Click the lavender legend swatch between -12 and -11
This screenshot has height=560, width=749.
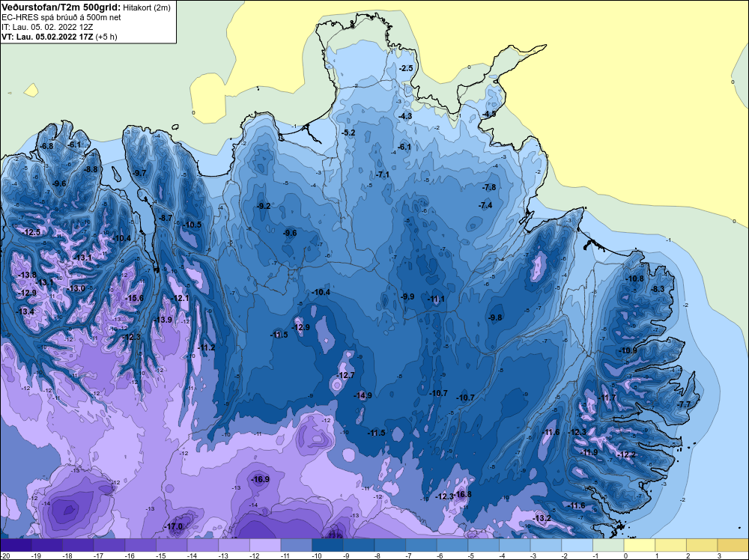(x=265, y=545)
